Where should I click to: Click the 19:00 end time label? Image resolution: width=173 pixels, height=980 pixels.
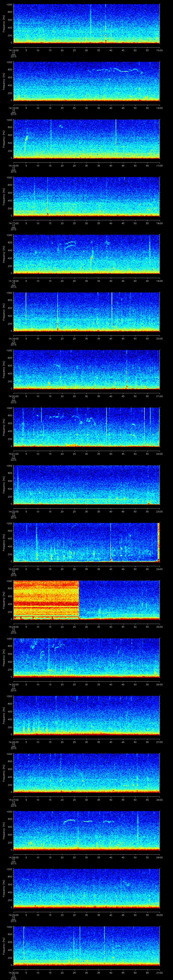click(159, 281)
